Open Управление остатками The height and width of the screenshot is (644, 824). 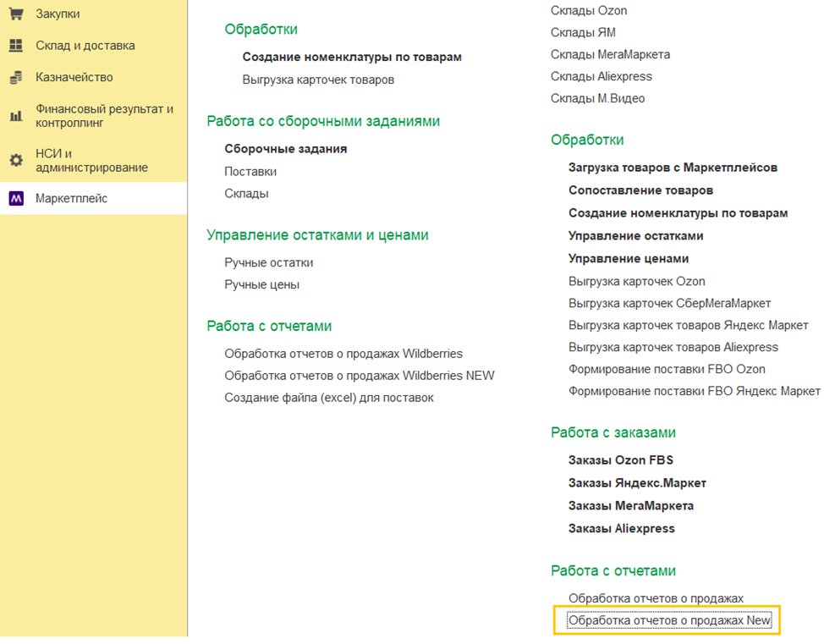coord(636,236)
